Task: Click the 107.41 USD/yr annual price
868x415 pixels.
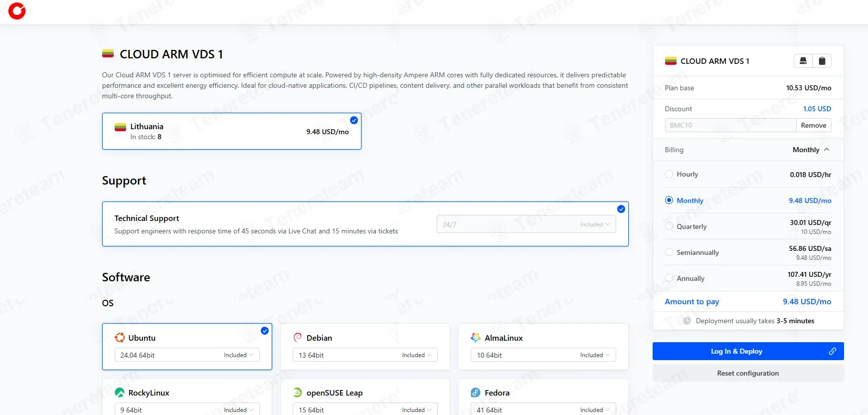Action: (x=810, y=274)
